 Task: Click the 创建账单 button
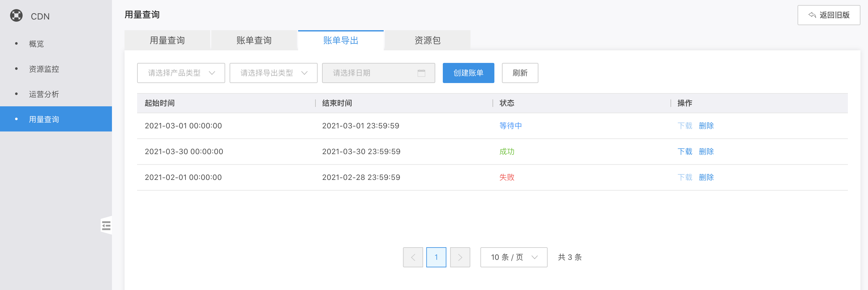point(468,73)
